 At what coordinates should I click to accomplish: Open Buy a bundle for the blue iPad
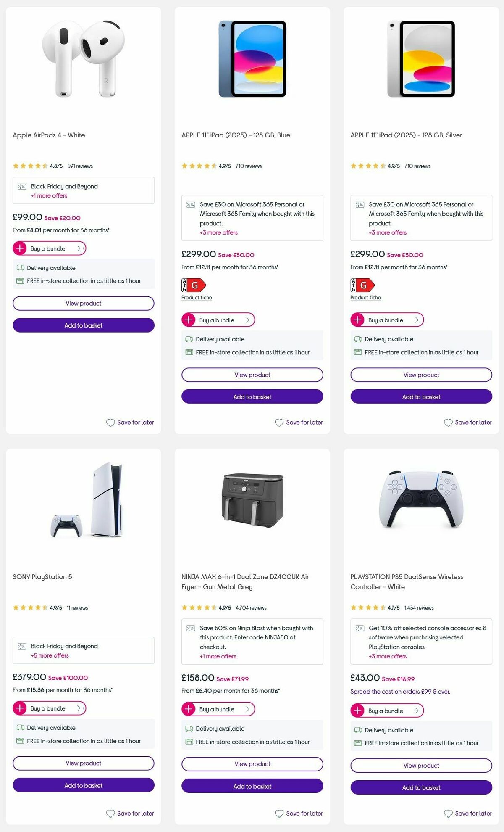click(218, 320)
